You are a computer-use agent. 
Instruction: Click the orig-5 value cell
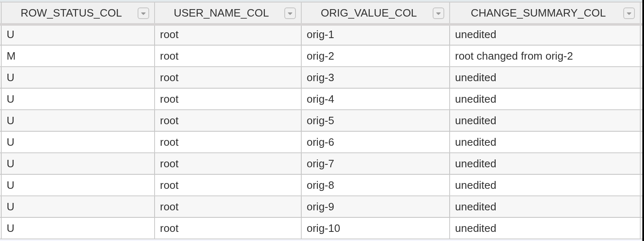tap(375, 121)
